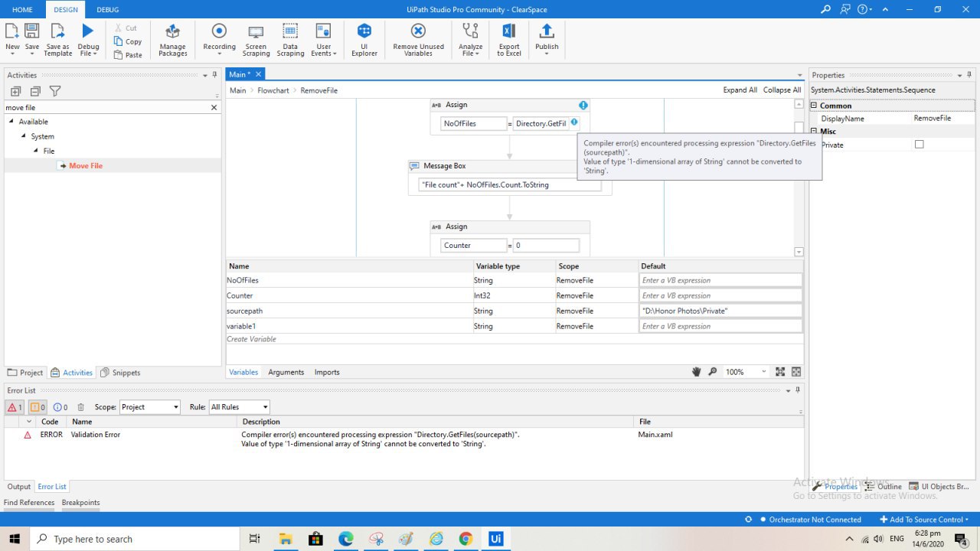The image size is (980, 551).
Task: Click the activities search field
Action: [106, 108]
